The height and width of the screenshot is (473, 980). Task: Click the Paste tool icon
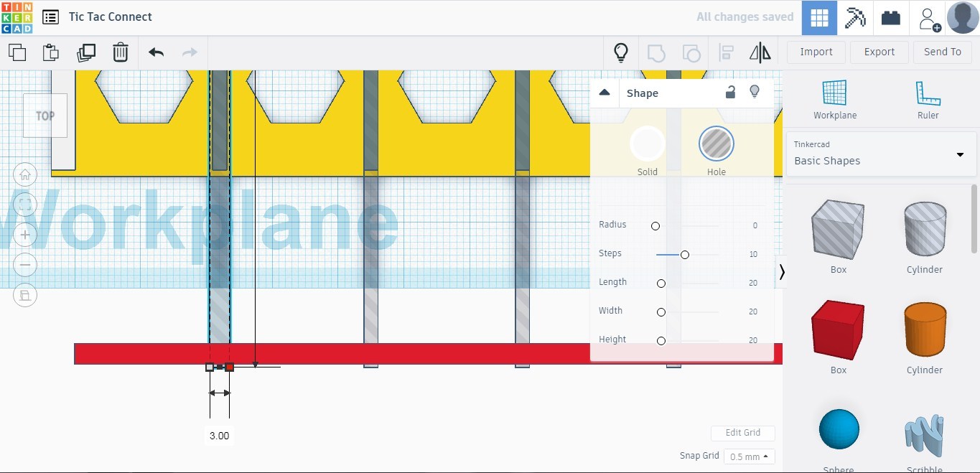click(51, 52)
